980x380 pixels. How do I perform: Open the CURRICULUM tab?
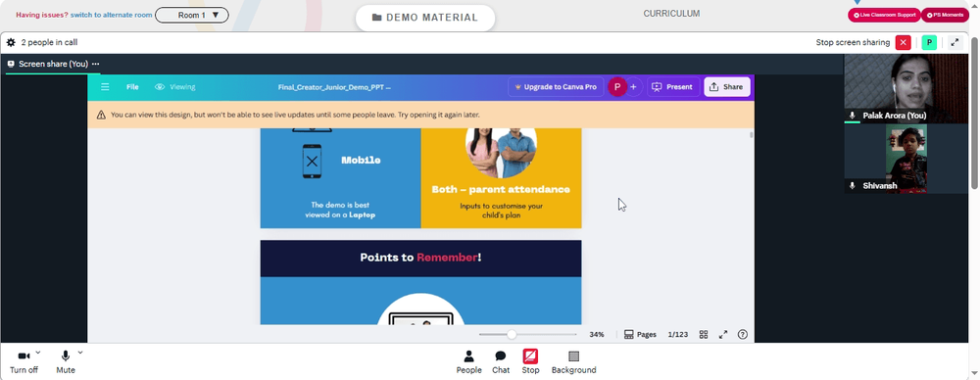pos(672,13)
